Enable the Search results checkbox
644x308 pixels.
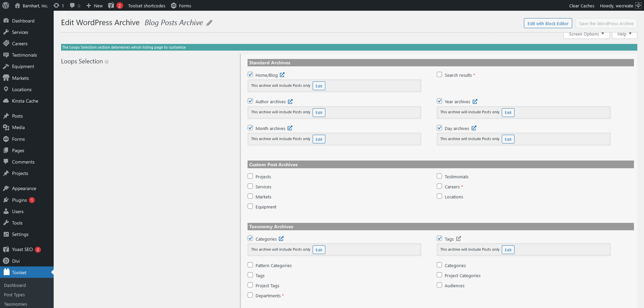point(439,74)
